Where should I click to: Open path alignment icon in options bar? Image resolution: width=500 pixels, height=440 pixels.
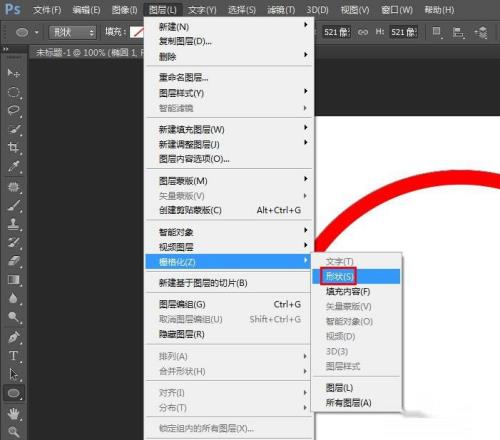pyautogui.click(x=458, y=32)
